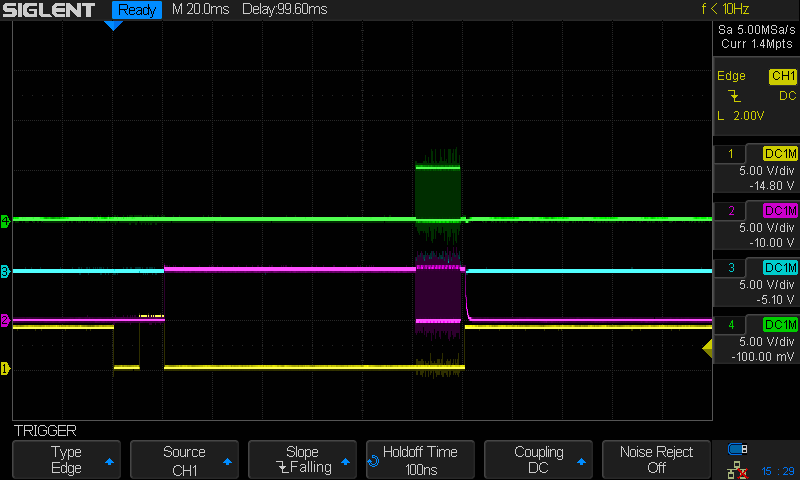
Task: Click channel 2 offset -10.00 V
Action: 771,243
